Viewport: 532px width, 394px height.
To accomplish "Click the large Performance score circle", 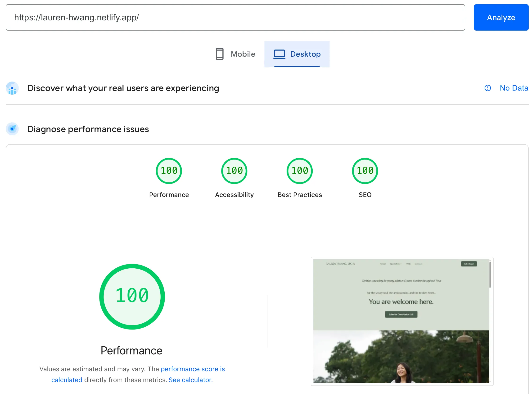I will tap(132, 296).
